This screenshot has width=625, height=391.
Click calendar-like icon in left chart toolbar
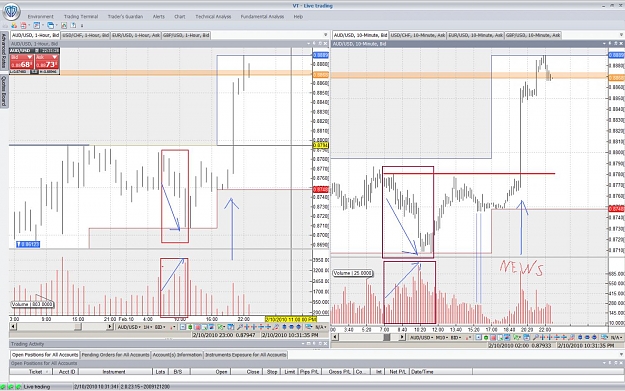point(231,327)
